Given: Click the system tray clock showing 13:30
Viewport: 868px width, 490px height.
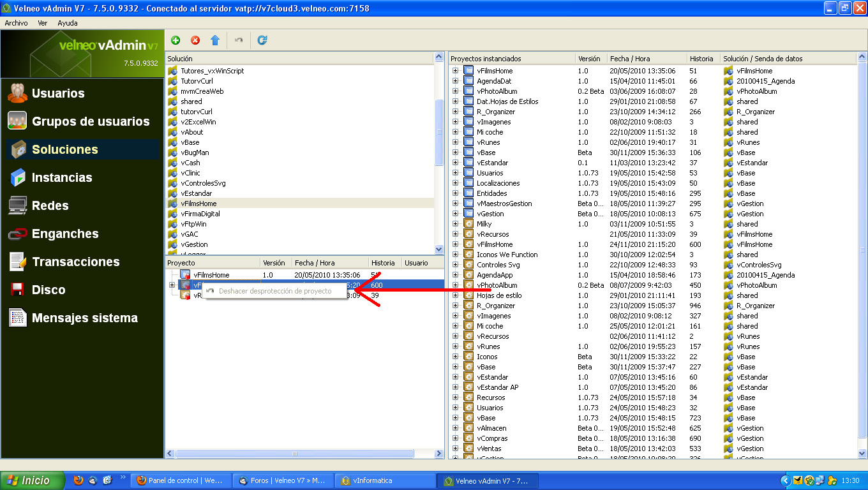Looking at the screenshot, I should tap(849, 480).
